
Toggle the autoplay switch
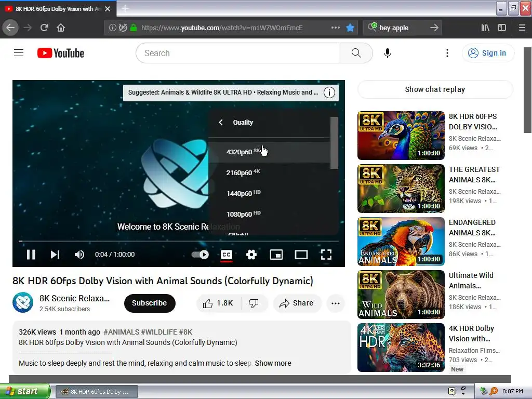pos(200,255)
